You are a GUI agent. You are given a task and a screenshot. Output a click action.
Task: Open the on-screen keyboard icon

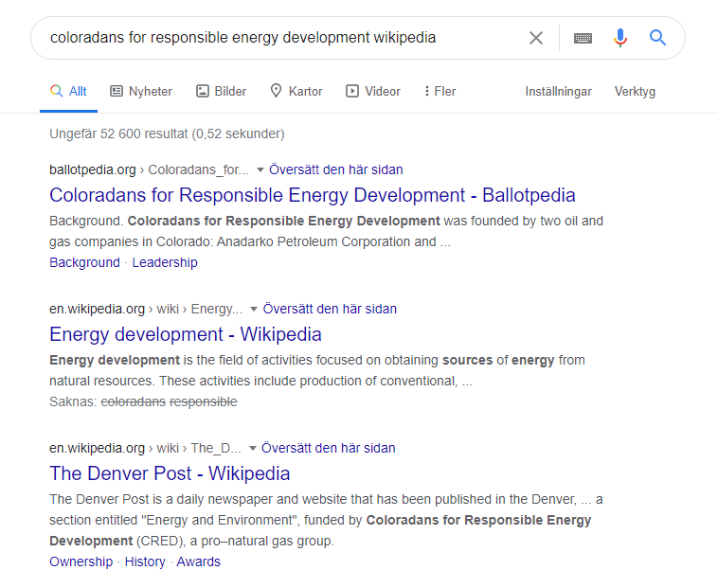click(583, 38)
